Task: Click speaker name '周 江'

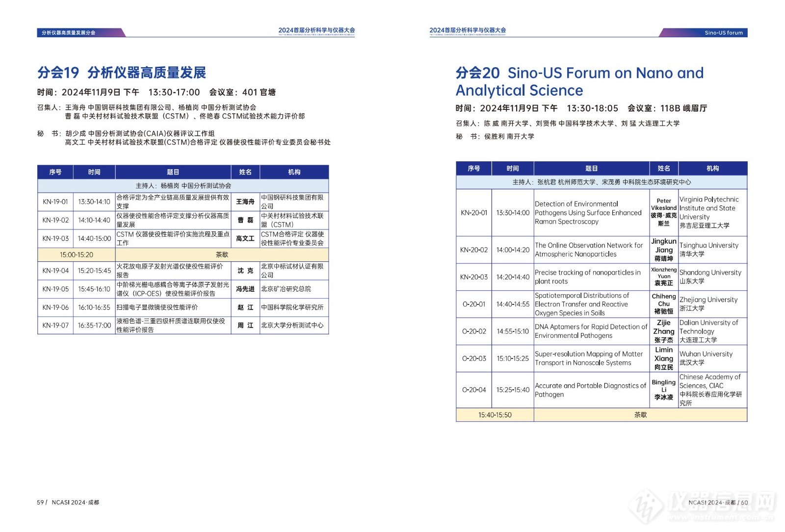Action: point(245,326)
